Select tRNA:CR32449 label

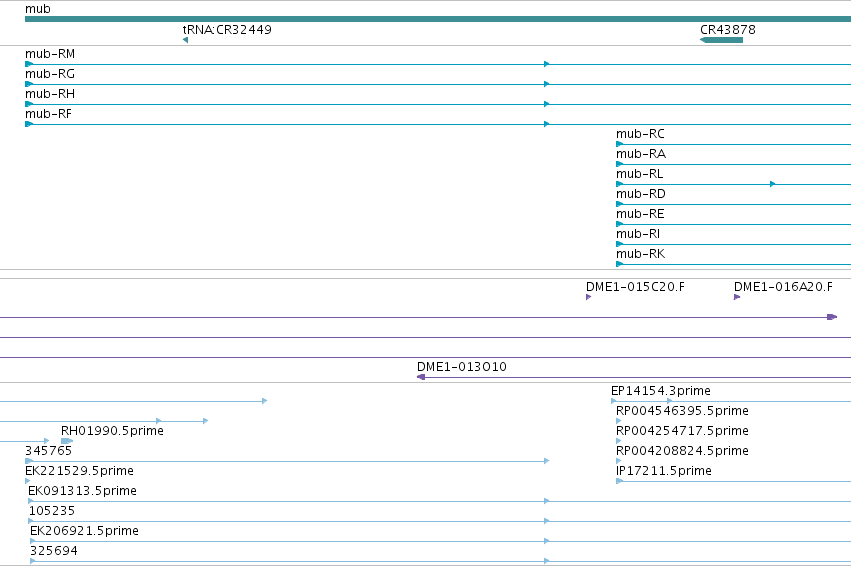(x=227, y=30)
